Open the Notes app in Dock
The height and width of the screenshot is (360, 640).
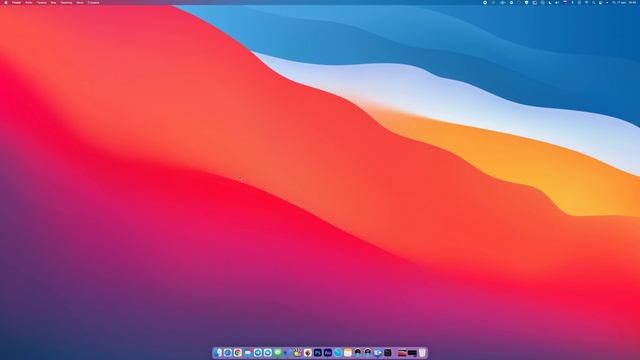pos(348,353)
